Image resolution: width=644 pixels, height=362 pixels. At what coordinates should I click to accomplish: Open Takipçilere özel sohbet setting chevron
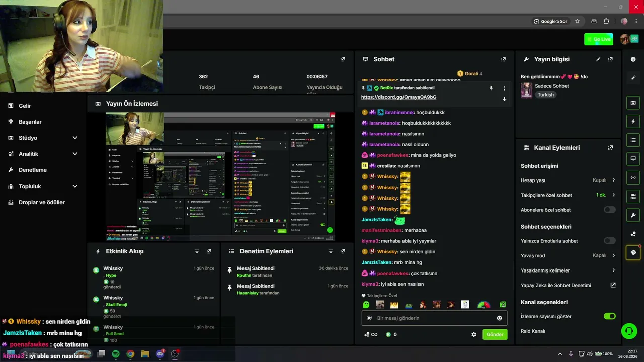tap(613, 195)
